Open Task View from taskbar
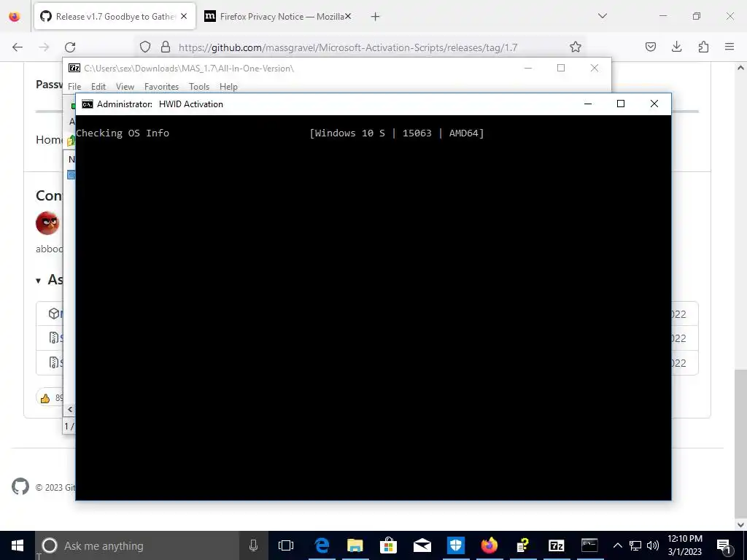 [x=286, y=545]
